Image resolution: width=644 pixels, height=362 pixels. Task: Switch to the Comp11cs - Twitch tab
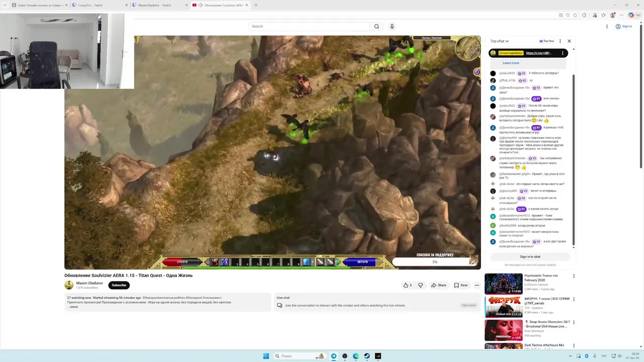[99, 5]
